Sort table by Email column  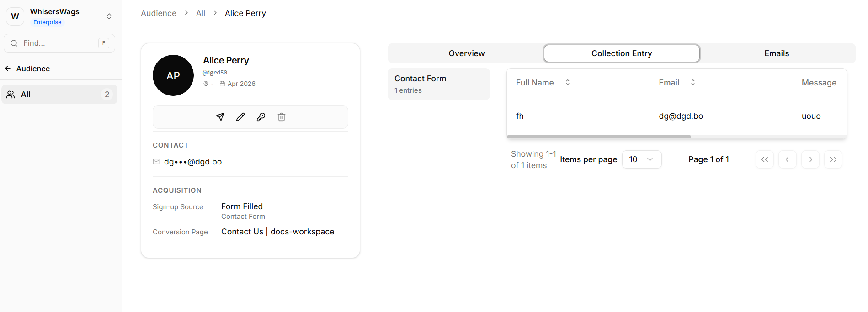point(692,83)
